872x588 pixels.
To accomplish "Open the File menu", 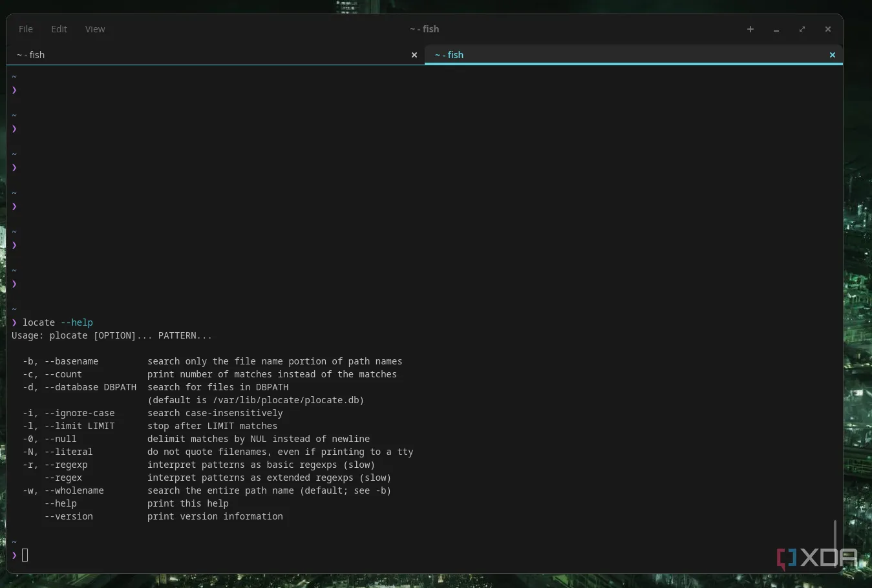I will coord(26,29).
